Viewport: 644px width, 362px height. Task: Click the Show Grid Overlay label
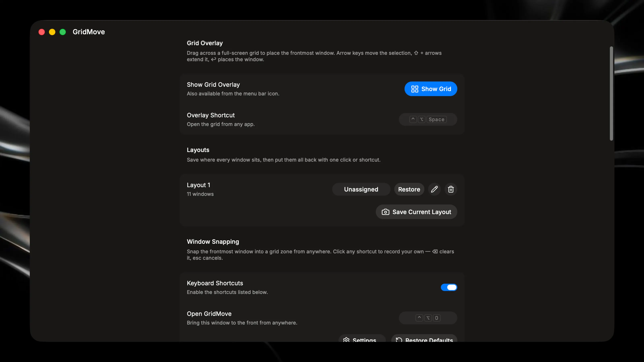[x=213, y=85]
